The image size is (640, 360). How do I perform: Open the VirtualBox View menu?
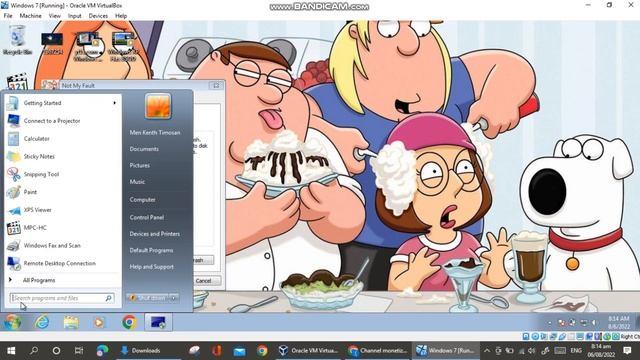pyautogui.click(x=54, y=16)
